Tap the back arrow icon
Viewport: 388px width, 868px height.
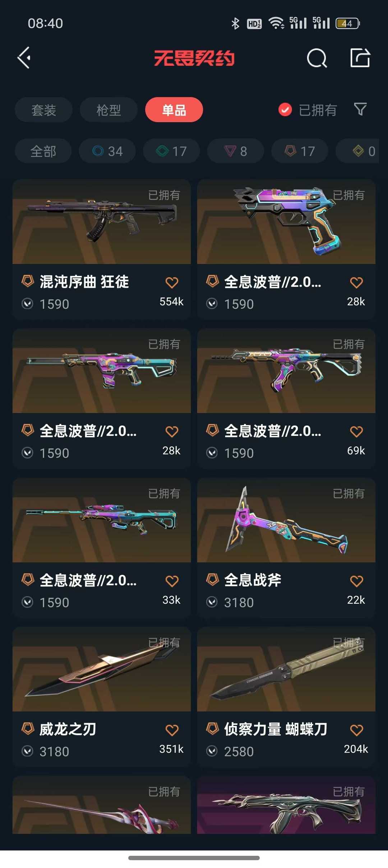pos(24,58)
